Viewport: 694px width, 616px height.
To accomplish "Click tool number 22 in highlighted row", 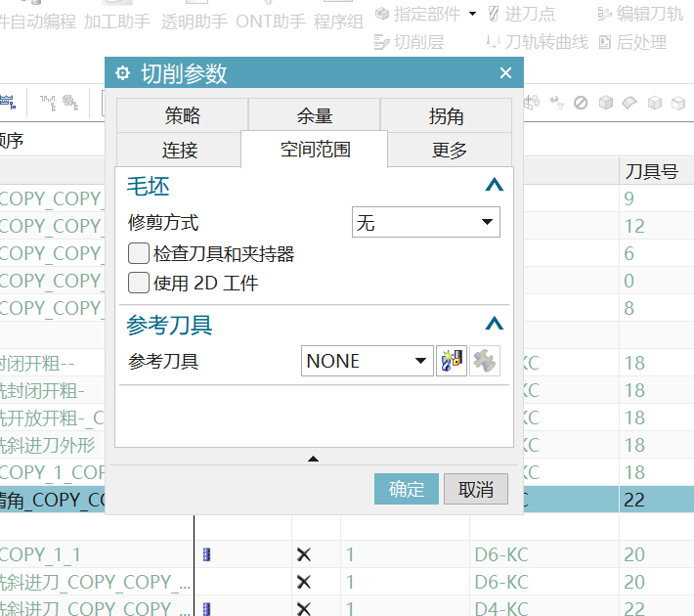I will pos(657,500).
